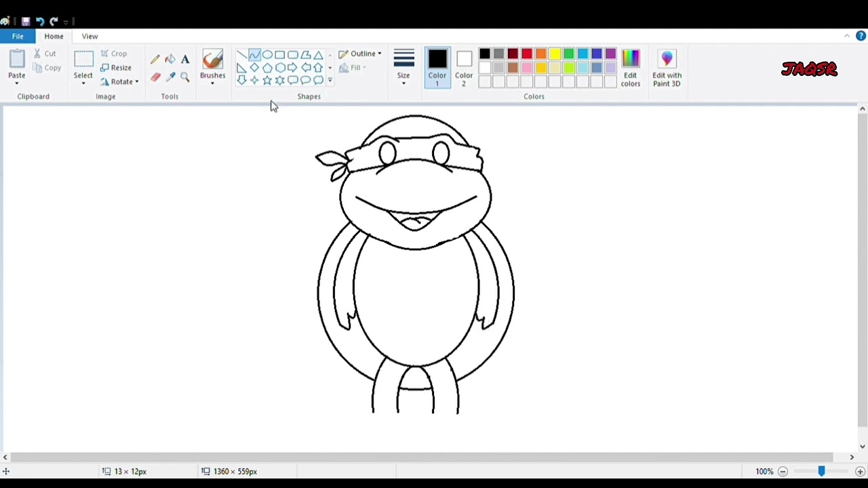Expand the Brushes dropdown arrow
Screen dimensions: 868x488
[212, 83]
